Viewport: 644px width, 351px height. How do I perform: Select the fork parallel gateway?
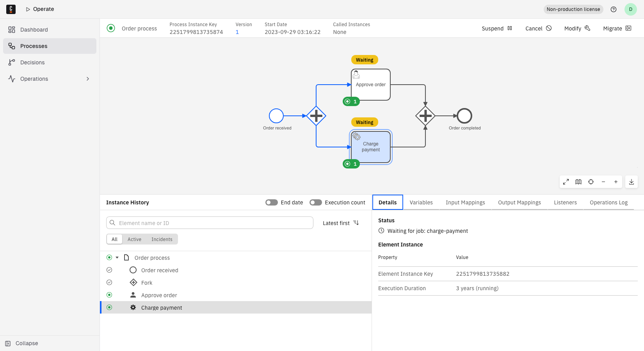[316, 116]
